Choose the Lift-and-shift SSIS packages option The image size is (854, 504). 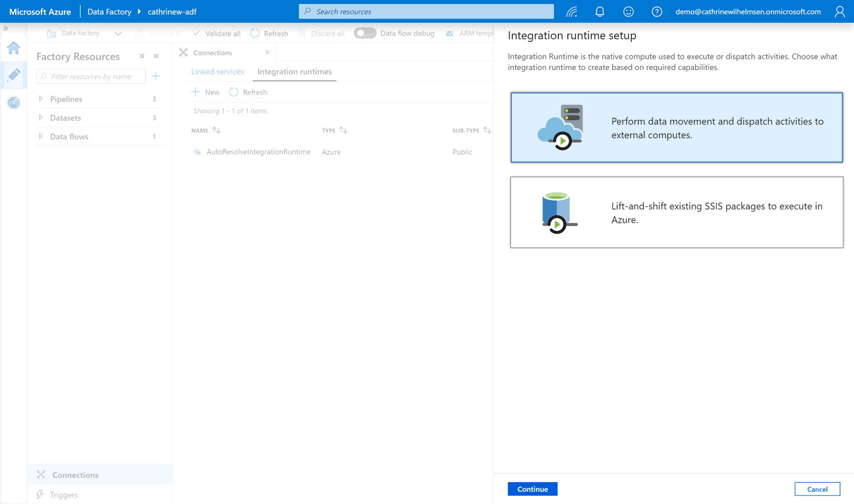pos(676,212)
